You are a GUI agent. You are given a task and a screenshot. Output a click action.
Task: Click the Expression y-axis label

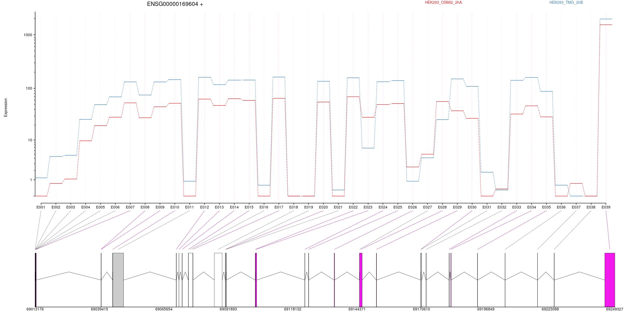point(6,108)
